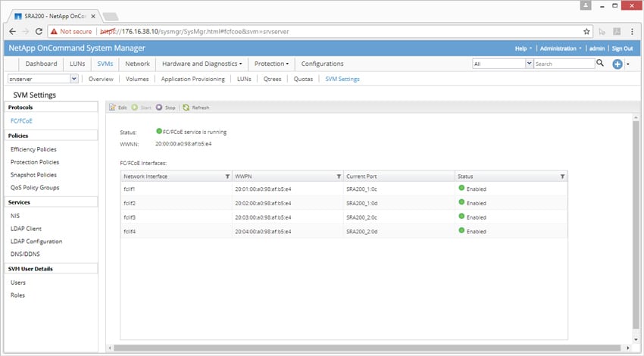Sort by the Current Port column header
The image size is (644, 356).
coord(399,176)
